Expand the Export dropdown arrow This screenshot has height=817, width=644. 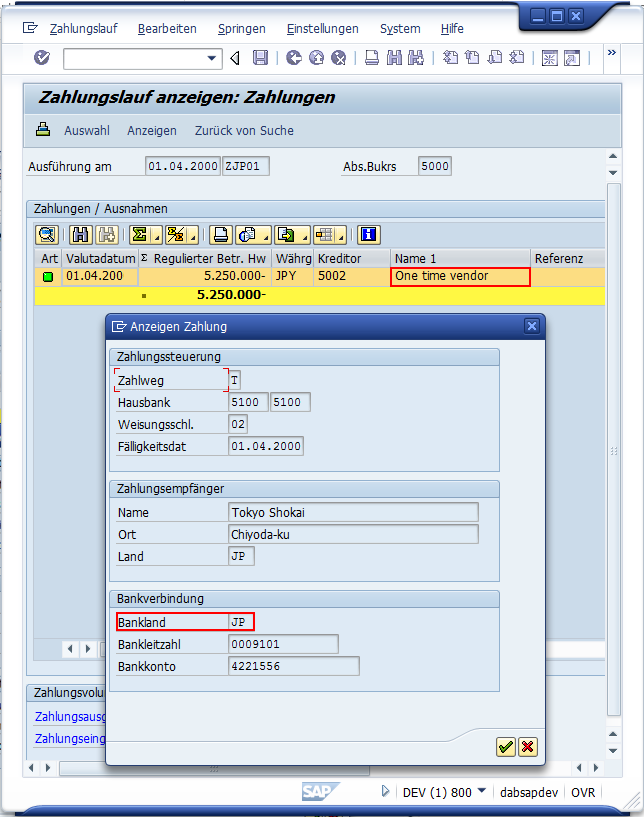305,238
